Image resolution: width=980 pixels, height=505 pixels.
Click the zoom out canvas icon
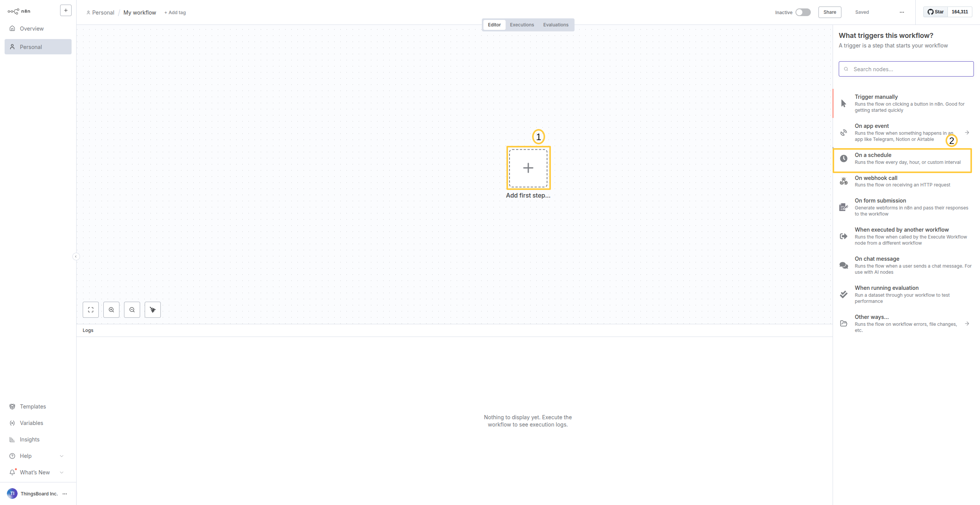[x=132, y=310]
